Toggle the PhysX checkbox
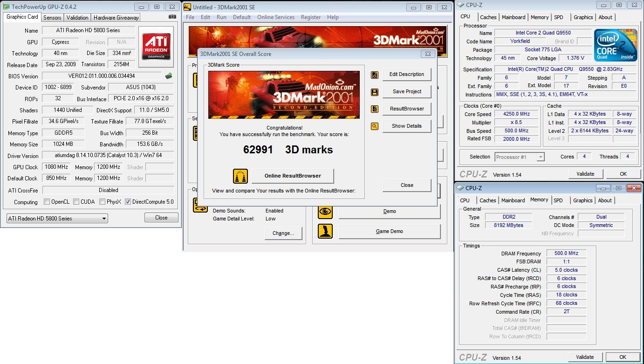 [x=103, y=202]
